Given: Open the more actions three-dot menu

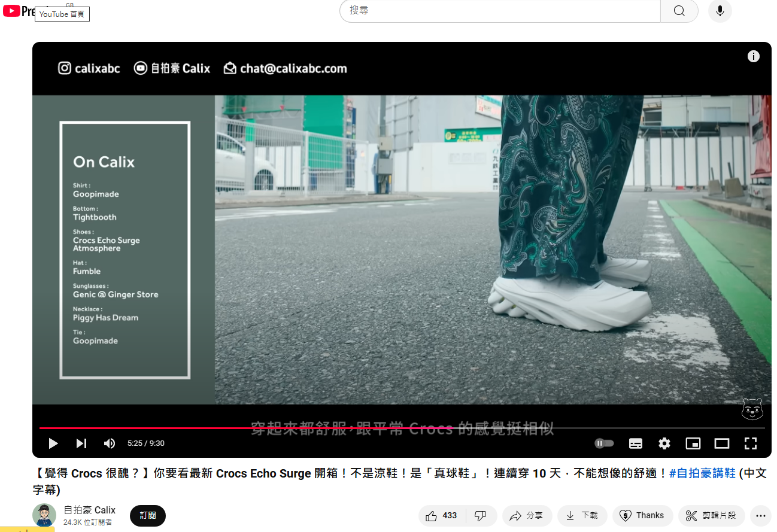Looking at the screenshot, I should click(x=760, y=515).
